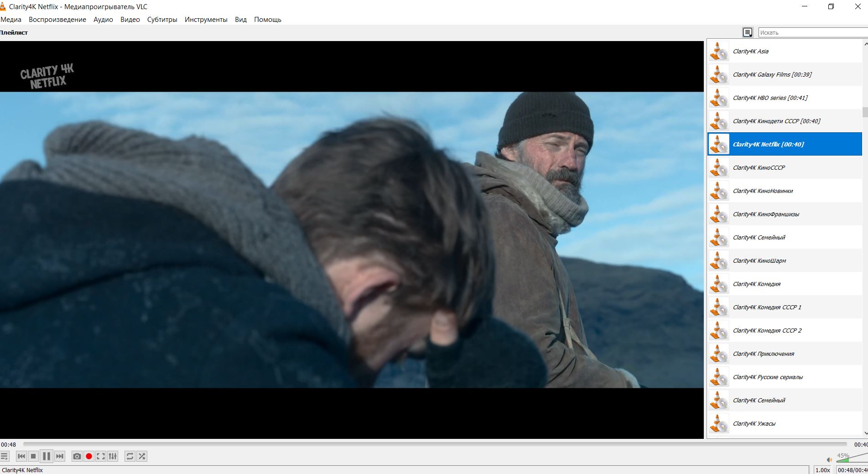Open the Видео menu
This screenshot has height=474, width=868.
click(x=130, y=20)
